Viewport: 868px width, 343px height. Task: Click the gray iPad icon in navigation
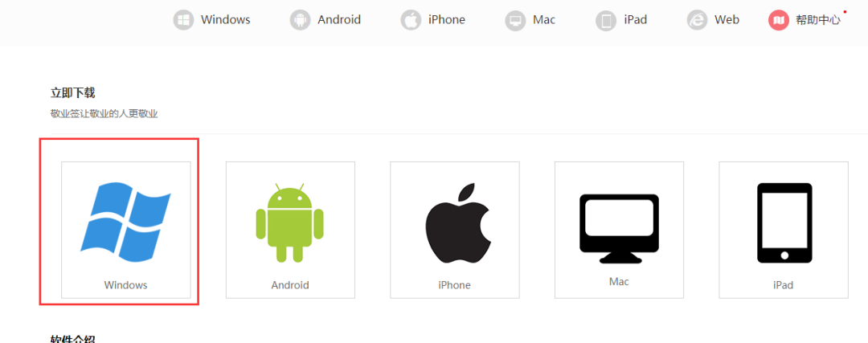pyautogui.click(x=606, y=21)
